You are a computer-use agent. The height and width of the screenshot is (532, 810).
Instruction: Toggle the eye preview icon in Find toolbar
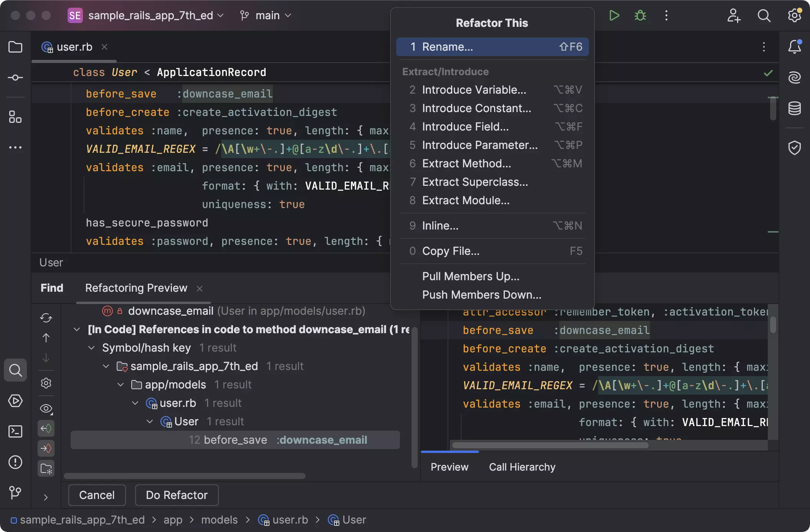click(x=46, y=408)
